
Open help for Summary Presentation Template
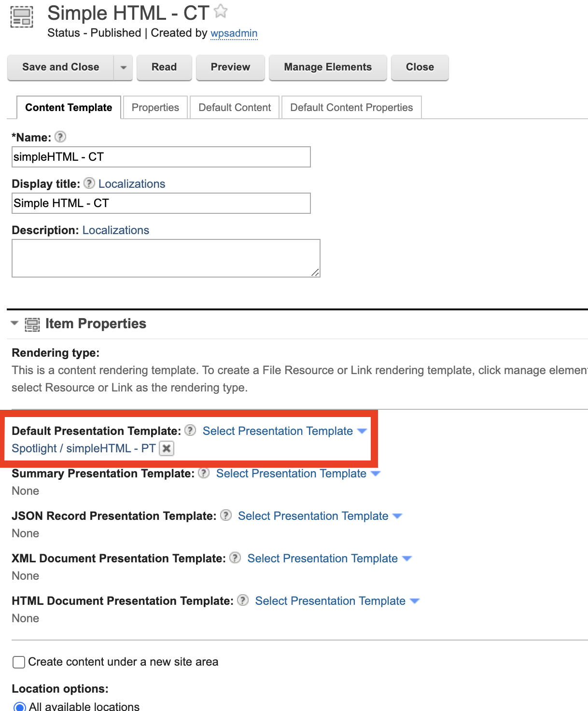point(203,474)
